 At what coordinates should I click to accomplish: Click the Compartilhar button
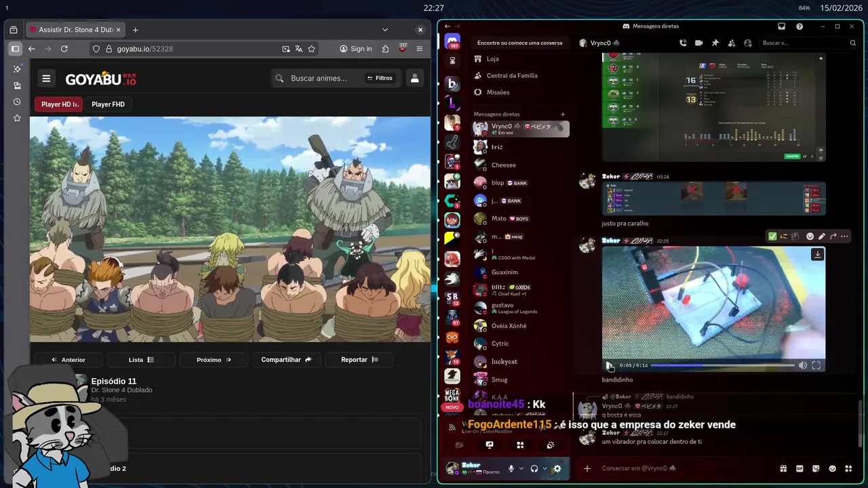tap(286, 360)
